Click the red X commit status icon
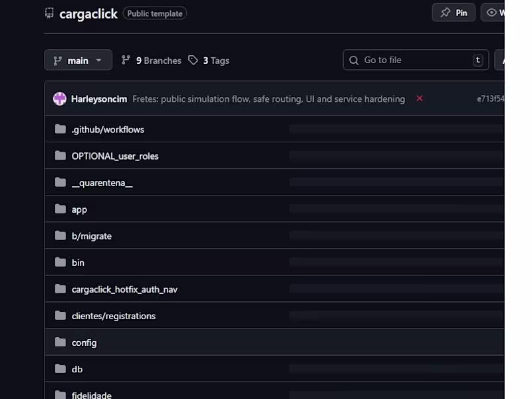 point(420,98)
